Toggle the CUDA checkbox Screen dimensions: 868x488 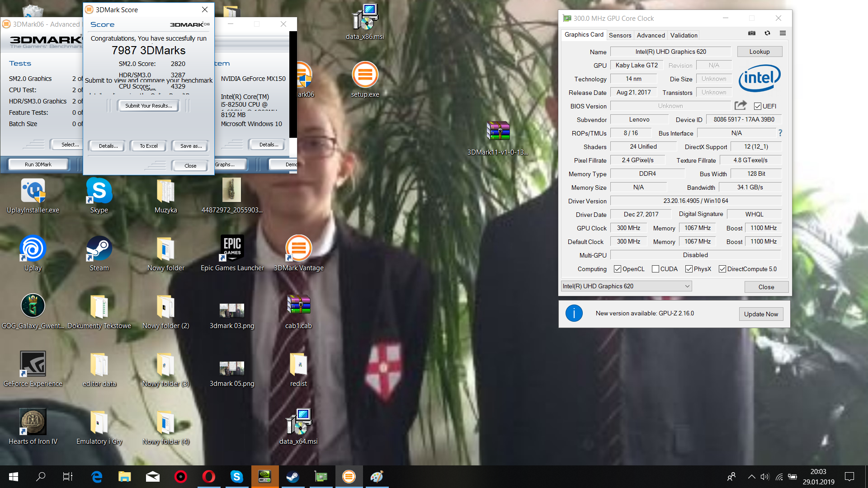pyautogui.click(x=656, y=269)
